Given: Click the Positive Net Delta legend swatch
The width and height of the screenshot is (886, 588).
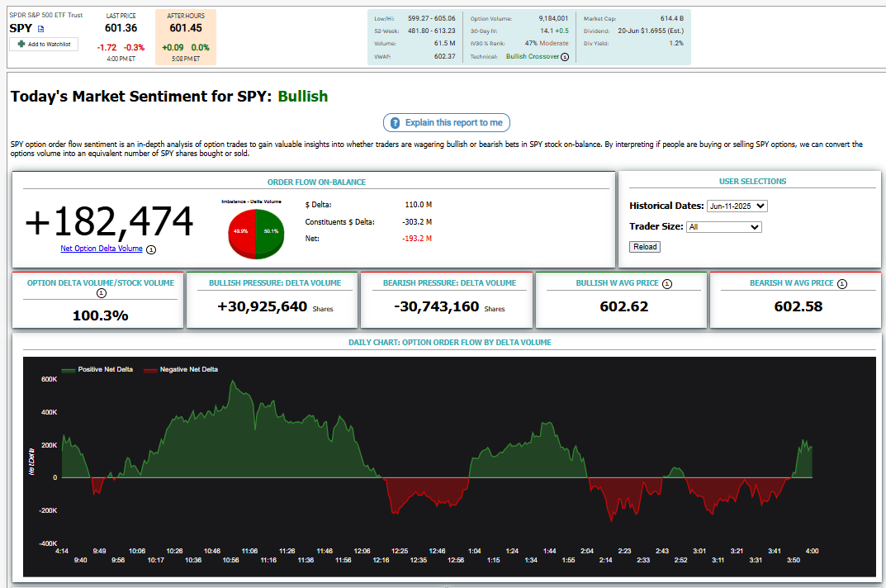Looking at the screenshot, I should pos(69,370).
